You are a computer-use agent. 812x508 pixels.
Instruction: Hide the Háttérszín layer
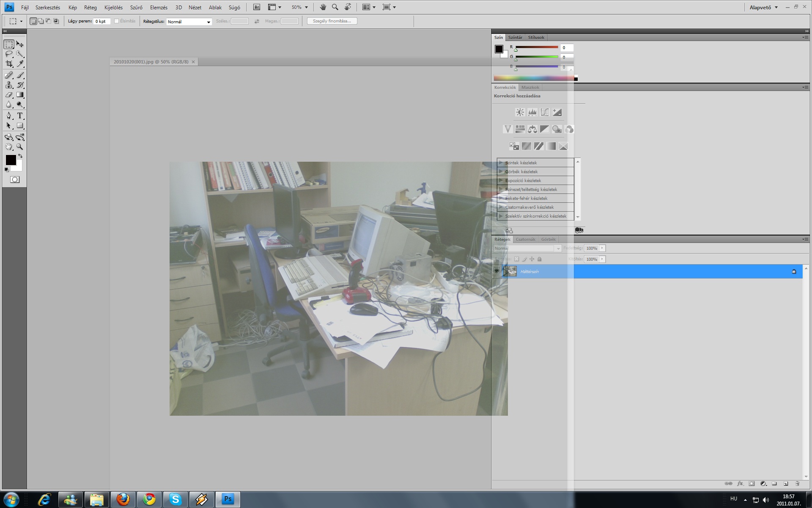(x=497, y=271)
